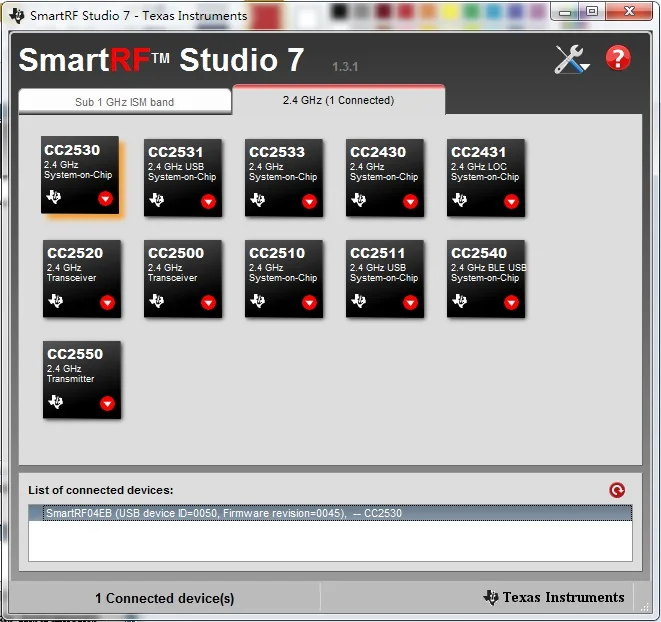Select the CC2530 device tile
The image size is (661, 622).
[x=80, y=175]
